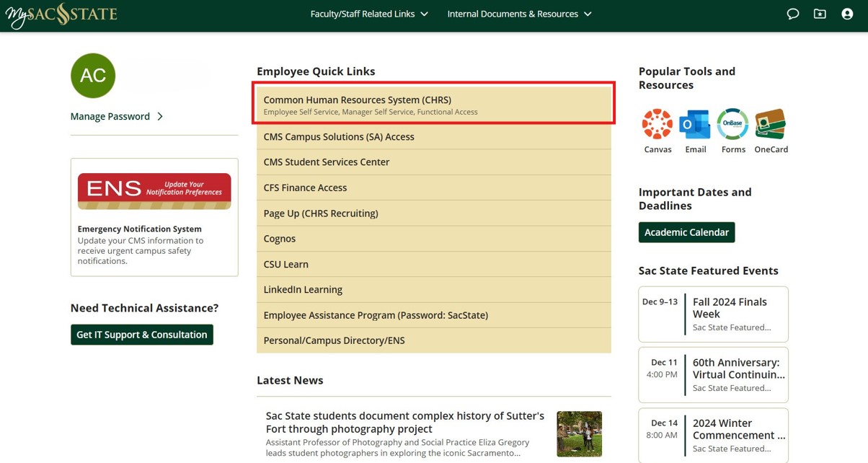Click the My Sac State logo

tap(61, 14)
